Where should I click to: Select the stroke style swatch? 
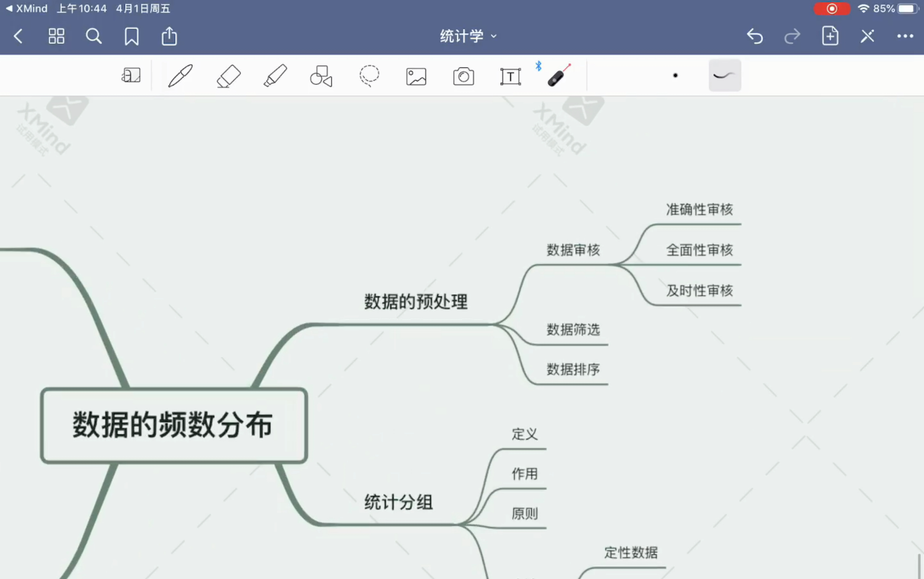click(724, 75)
